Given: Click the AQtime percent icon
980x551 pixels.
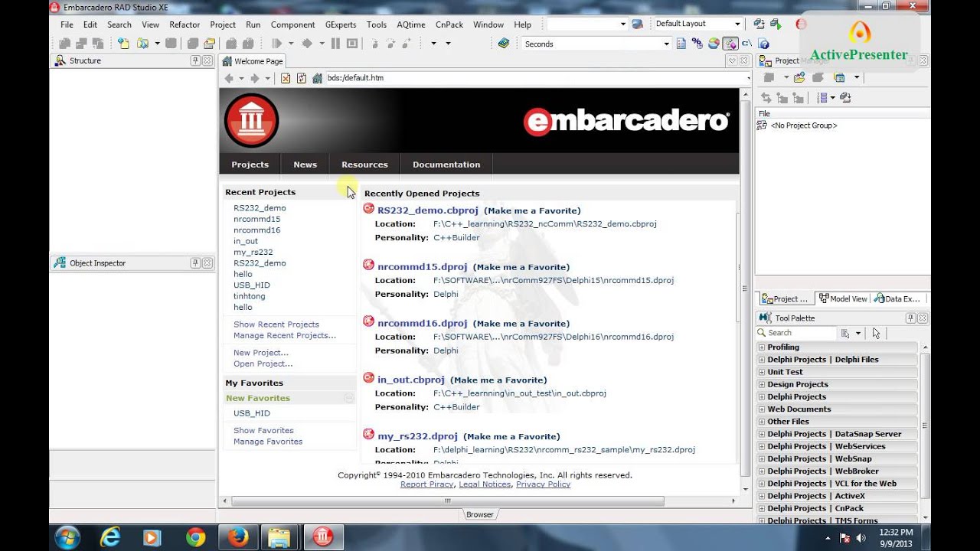Looking at the screenshot, I should 697,44.
